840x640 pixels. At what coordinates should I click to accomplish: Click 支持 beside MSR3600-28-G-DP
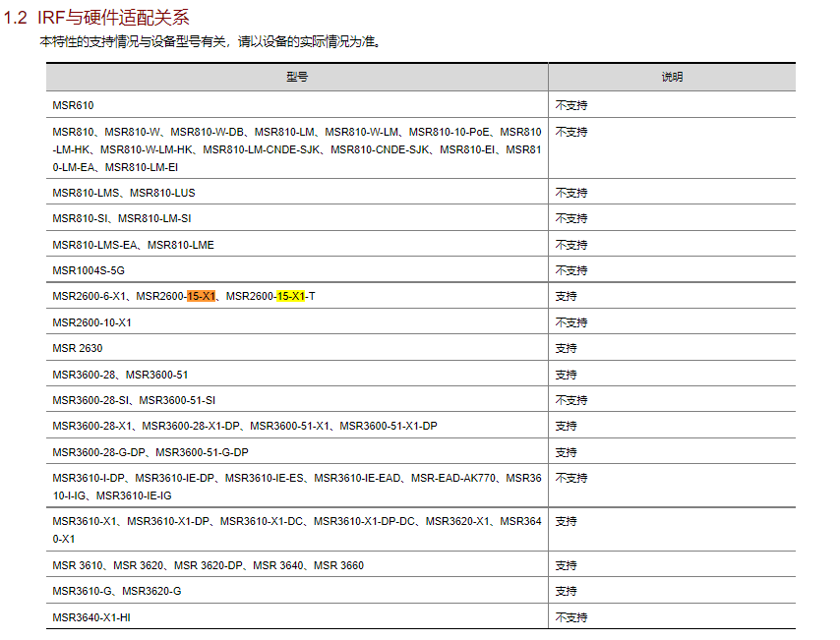click(566, 452)
